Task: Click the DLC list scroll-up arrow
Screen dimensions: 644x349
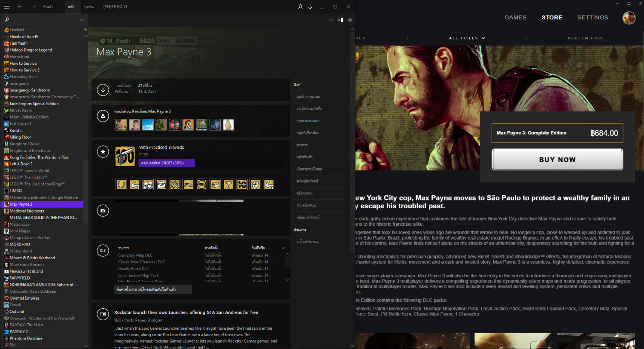Action: coord(287,254)
